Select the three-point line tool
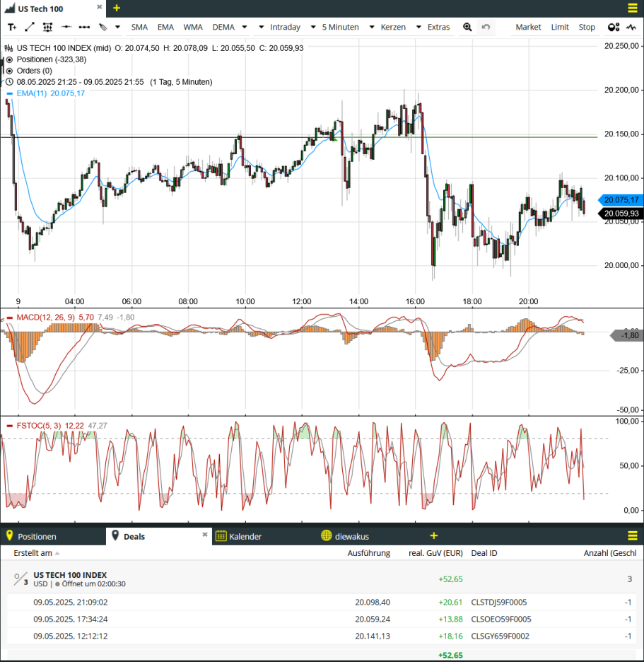The height and width of the screenshot is (662, 644). (x=84, y=27)
